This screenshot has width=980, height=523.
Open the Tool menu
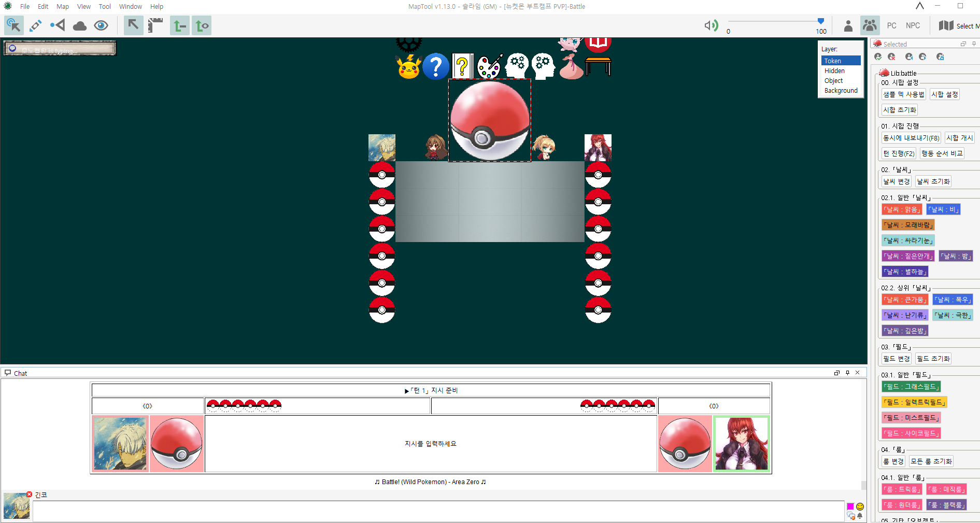click(105, 7)
